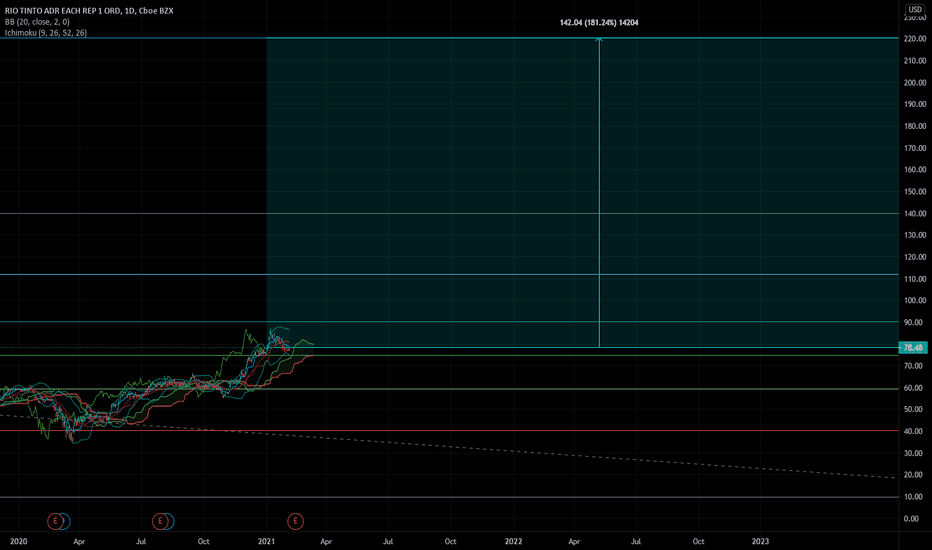
Task: Click the 50.00 price axis label
Action: click(x=915, y=409)
